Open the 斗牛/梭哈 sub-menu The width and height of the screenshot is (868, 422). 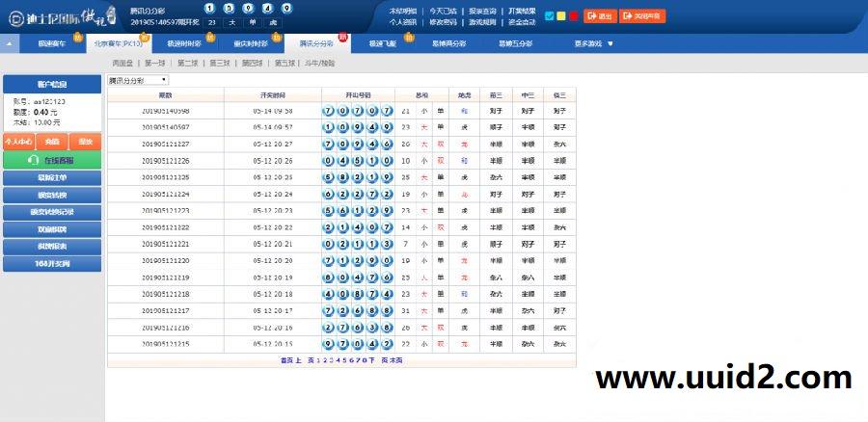[319, 63]
